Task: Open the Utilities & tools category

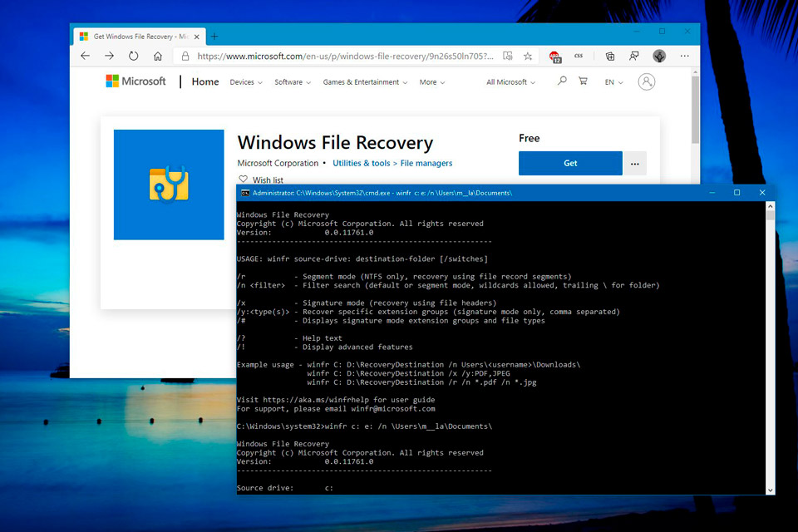Action: pos(362,163)
